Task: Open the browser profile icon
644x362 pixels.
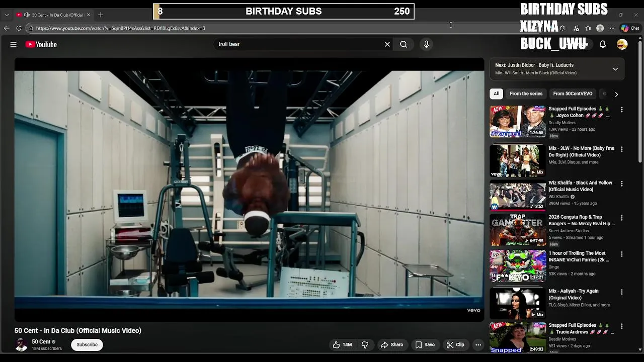Action: pos(600,28)
